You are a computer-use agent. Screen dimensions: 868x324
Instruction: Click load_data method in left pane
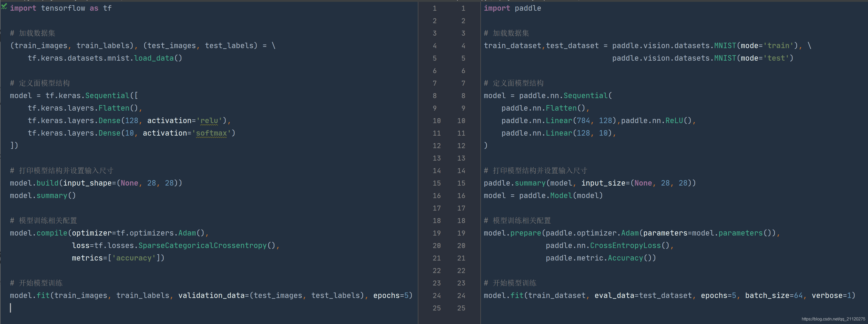pos(154,58)
